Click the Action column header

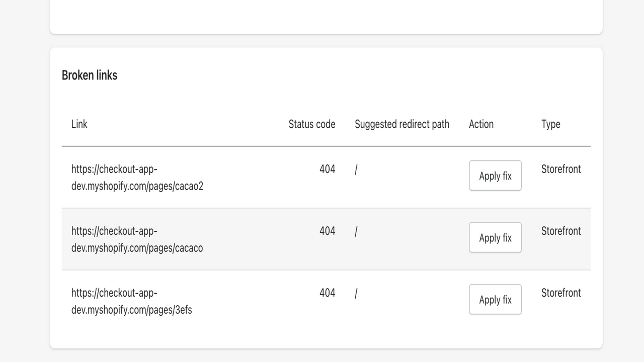[481, 124]
